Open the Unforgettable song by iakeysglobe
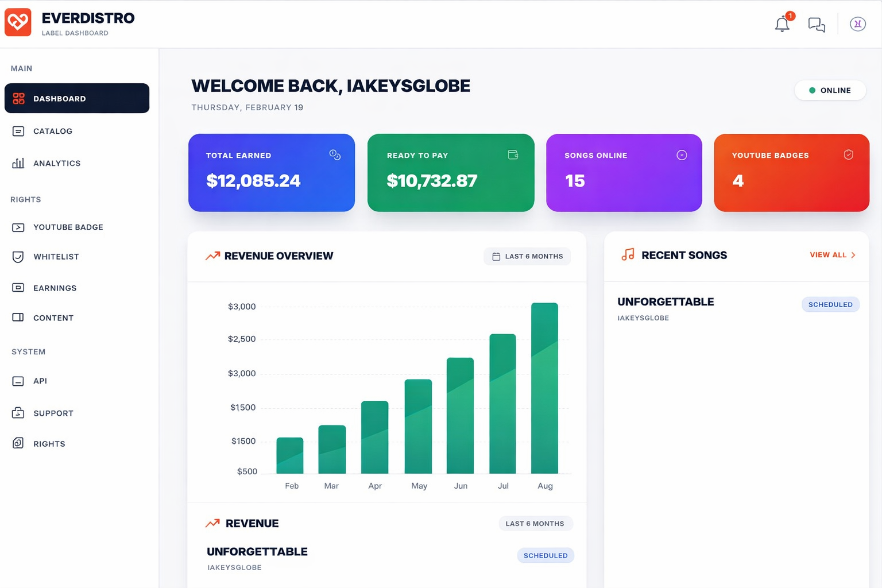This screenshot has width=882, height=588. [x=666, y=301]
